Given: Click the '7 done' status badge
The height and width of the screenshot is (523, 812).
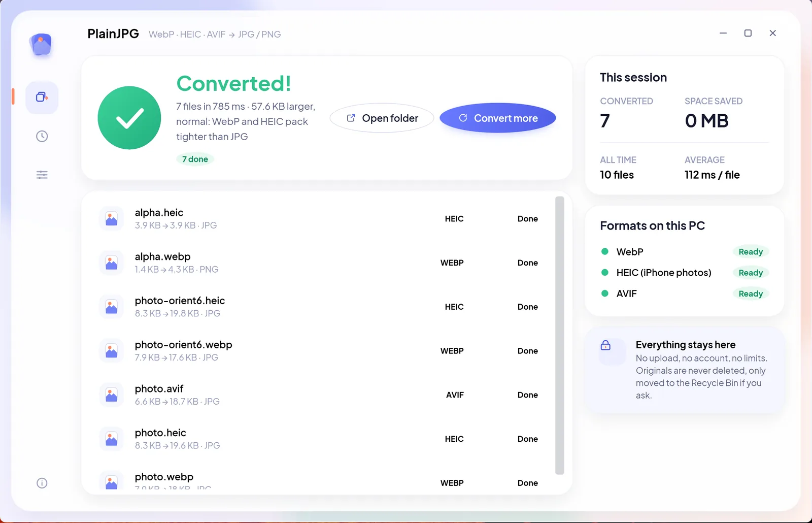Looking at the screenshot, I should coord(195,159).
